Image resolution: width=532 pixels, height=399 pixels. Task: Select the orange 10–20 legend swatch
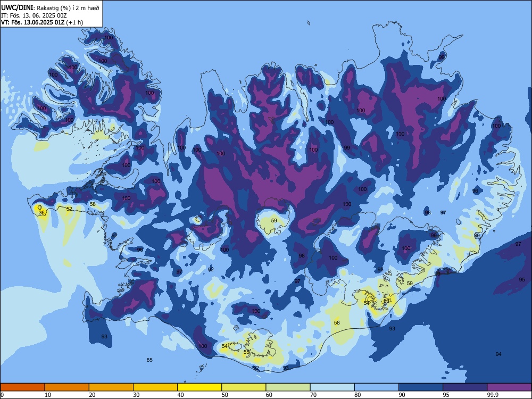[67, 387]
